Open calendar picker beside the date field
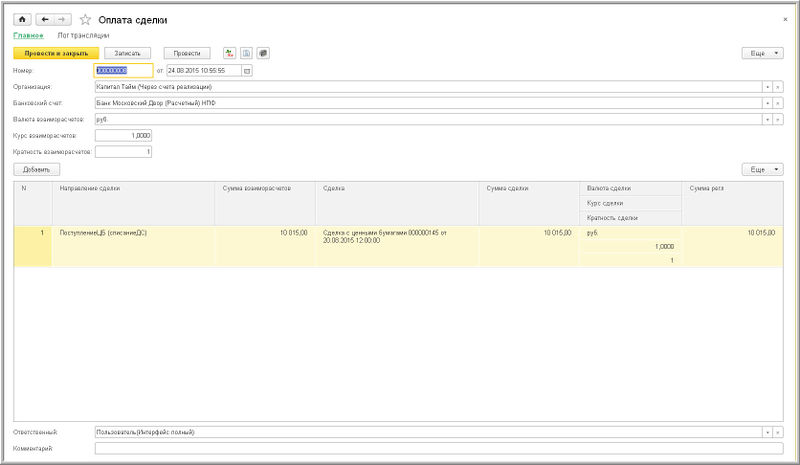Image resolution: width=800 pixels, height=465 pixels. click(247, 71)
